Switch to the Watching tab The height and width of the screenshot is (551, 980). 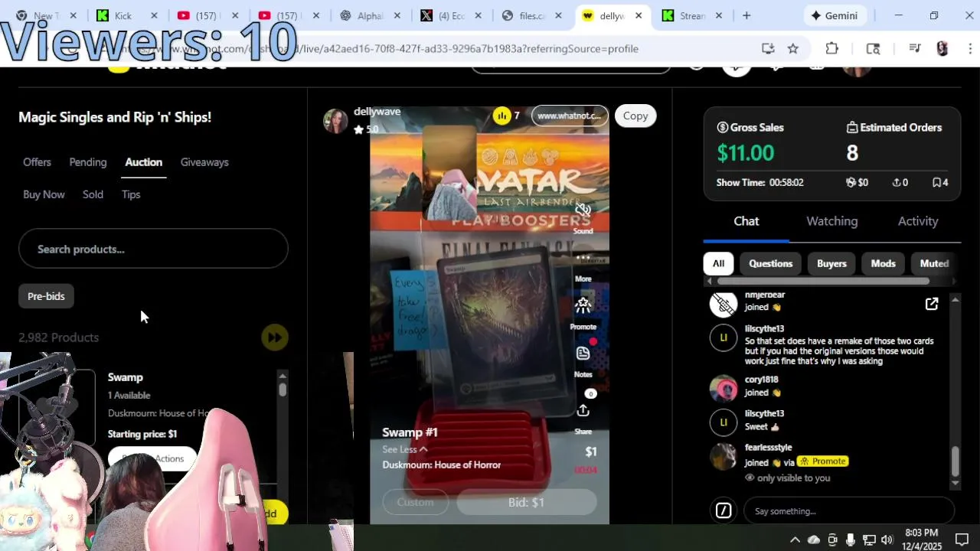tap(831, 221)
